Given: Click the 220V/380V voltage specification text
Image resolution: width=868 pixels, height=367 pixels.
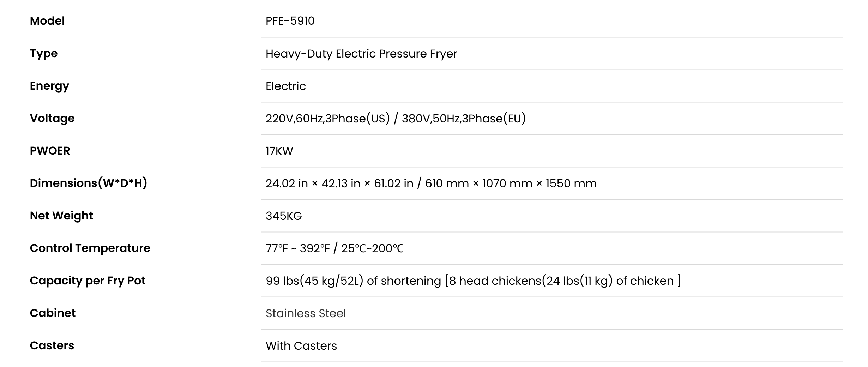Looking at the screenshot, I should coord(396,119).
